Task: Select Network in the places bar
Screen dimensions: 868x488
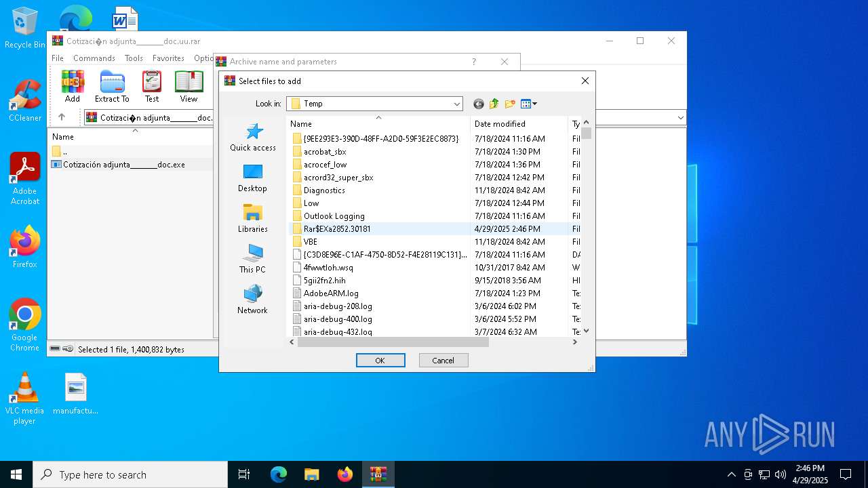Action: click(253, 300)
